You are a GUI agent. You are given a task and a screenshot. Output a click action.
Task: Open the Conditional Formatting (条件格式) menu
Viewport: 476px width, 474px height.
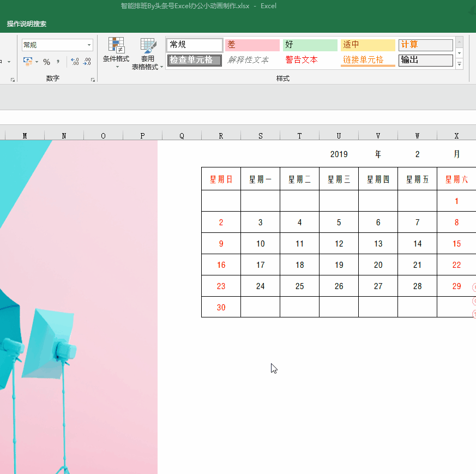click(116, 53)
